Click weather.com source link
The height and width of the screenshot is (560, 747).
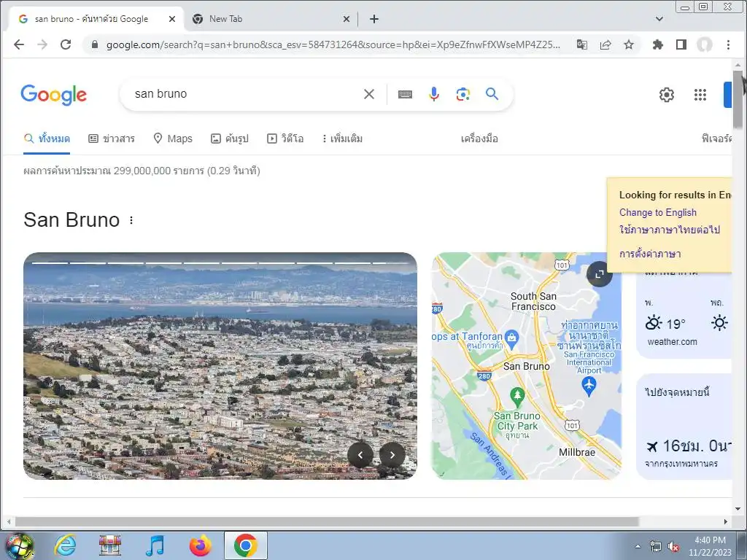[672, 342]
